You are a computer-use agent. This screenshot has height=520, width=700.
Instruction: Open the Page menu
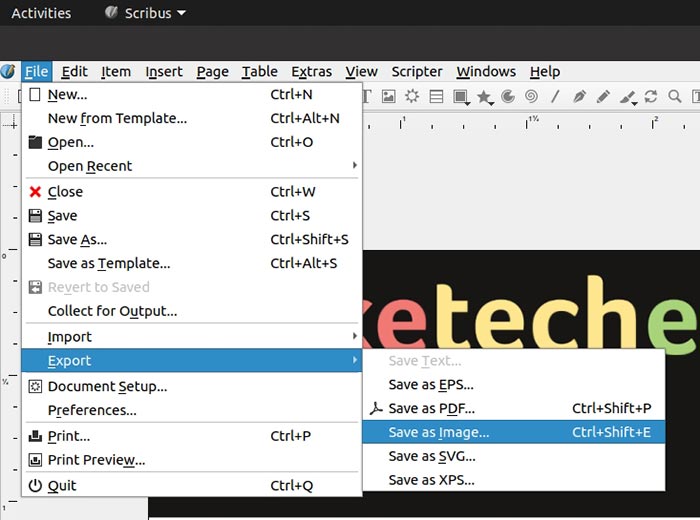(212, 71)
